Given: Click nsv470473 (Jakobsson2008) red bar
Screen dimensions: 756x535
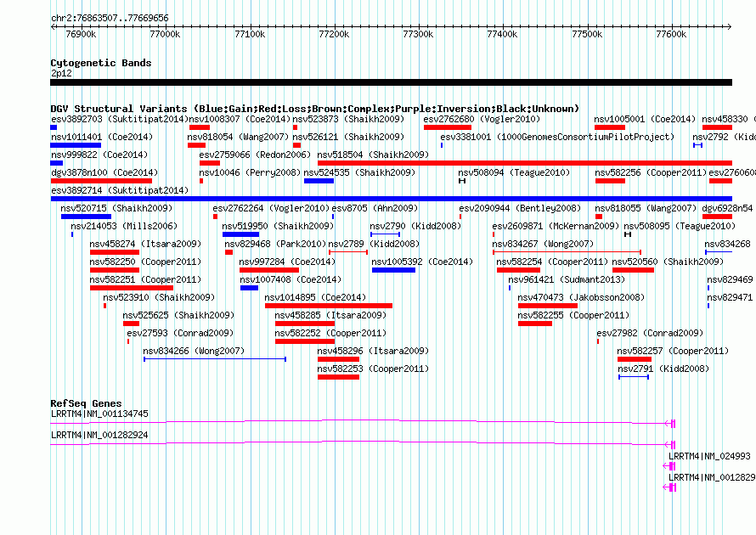Looking at the screenshot, I should 548,306.
